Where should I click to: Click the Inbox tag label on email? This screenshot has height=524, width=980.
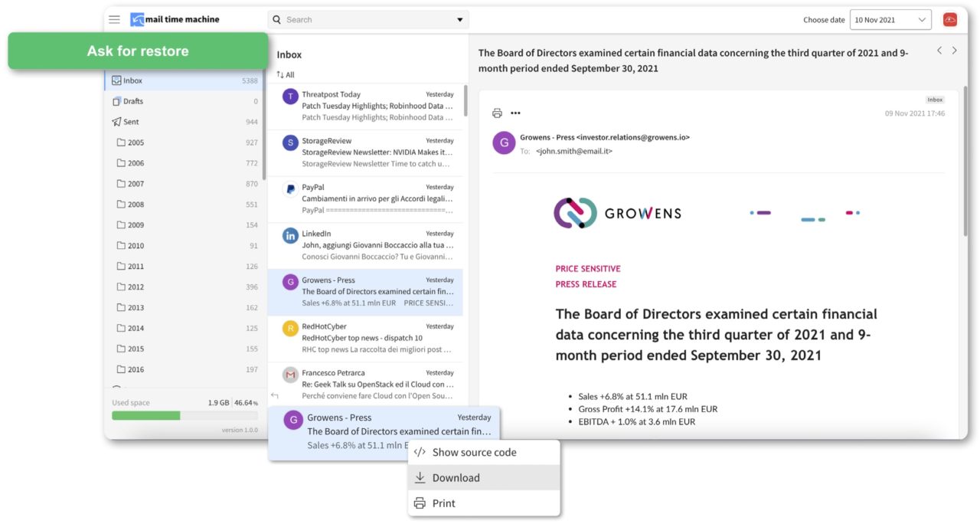click(x=935, y=100)
